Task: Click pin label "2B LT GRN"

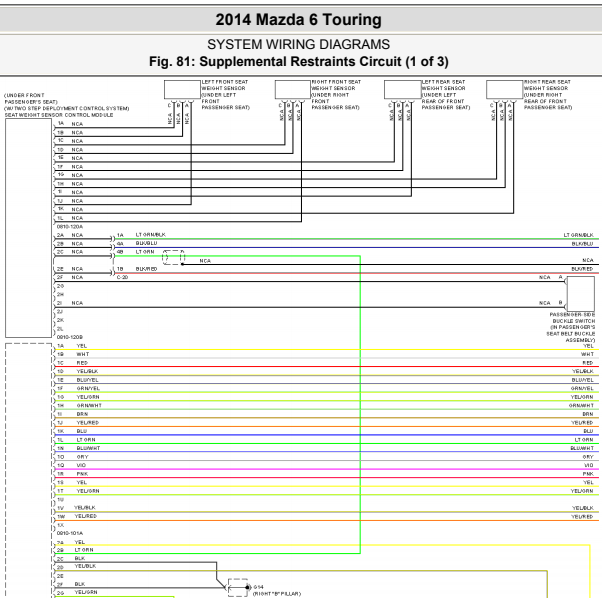Action: tap(75, 550)
